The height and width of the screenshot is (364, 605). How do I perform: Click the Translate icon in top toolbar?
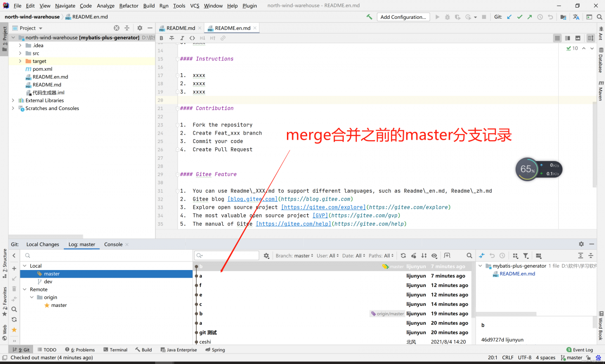pos(576,17)
